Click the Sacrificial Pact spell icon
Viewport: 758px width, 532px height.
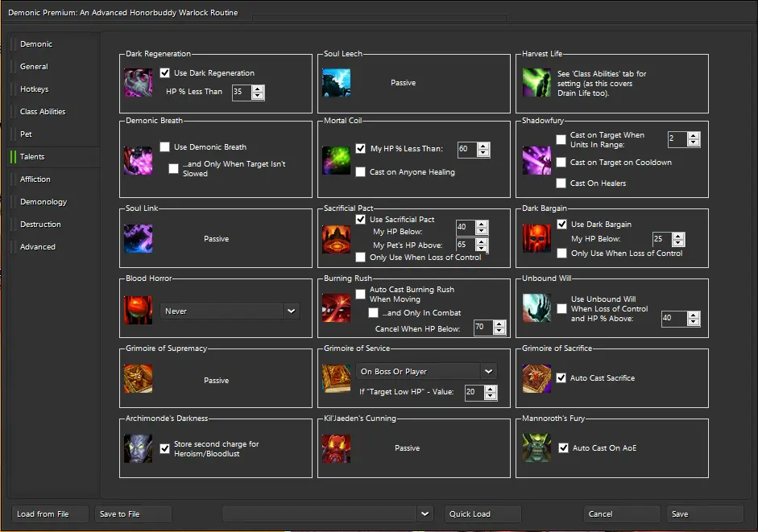tap(337, 239)
